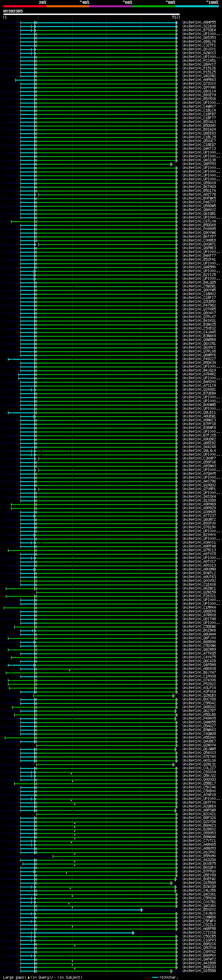Select label UniRef100_Q8L4L4
This screenshot has width=222, height=980.
199,451
